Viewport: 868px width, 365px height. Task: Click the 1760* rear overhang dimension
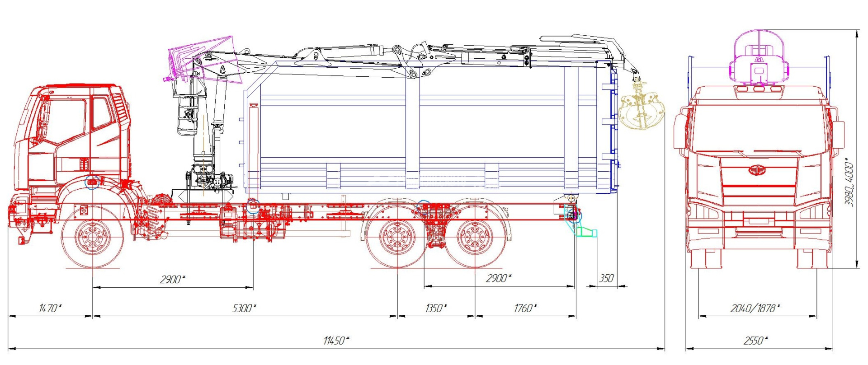525,308
